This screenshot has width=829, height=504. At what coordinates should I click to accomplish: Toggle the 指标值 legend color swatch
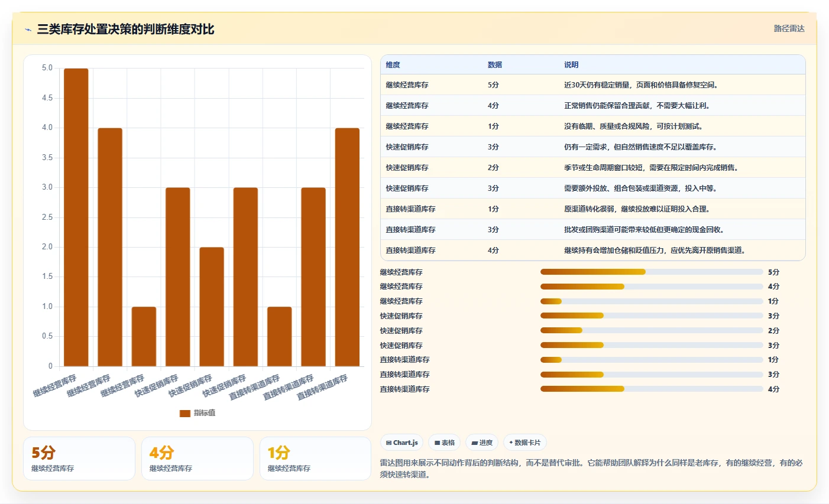pos(185,413)
